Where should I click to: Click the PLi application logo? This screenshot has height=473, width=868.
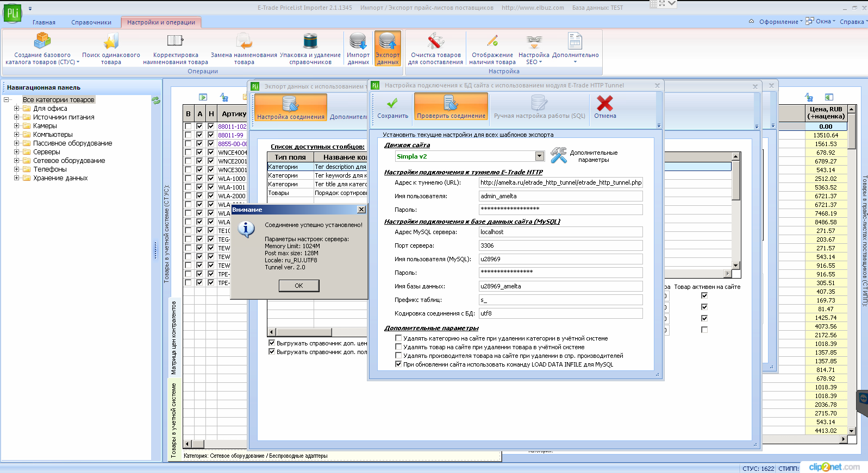point(12,13)
